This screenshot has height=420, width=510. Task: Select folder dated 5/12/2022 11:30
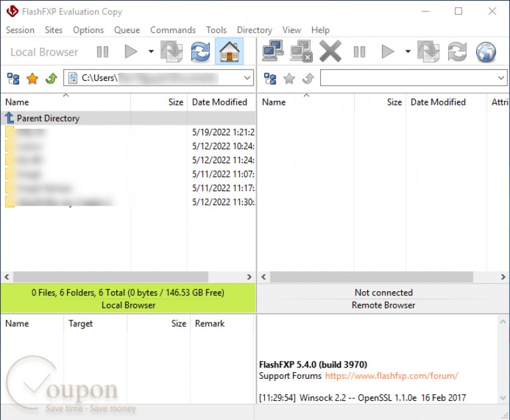pyautogui.click(x=128, y=202)
